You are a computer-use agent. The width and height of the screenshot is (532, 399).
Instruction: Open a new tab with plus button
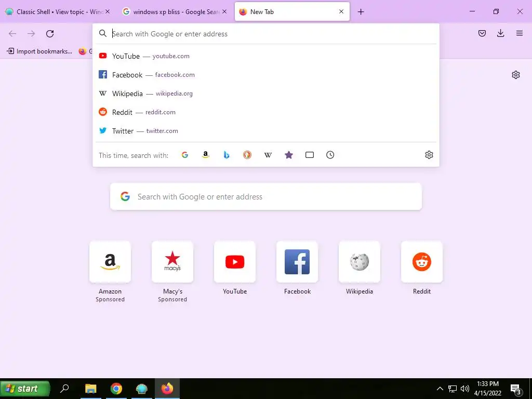tap(361, 12)
